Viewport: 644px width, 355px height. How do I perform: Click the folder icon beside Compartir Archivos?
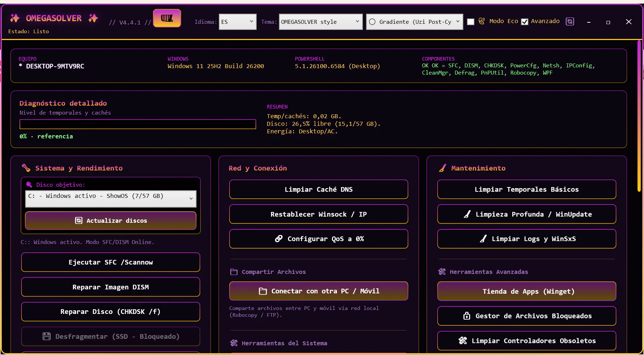[234, 272]
